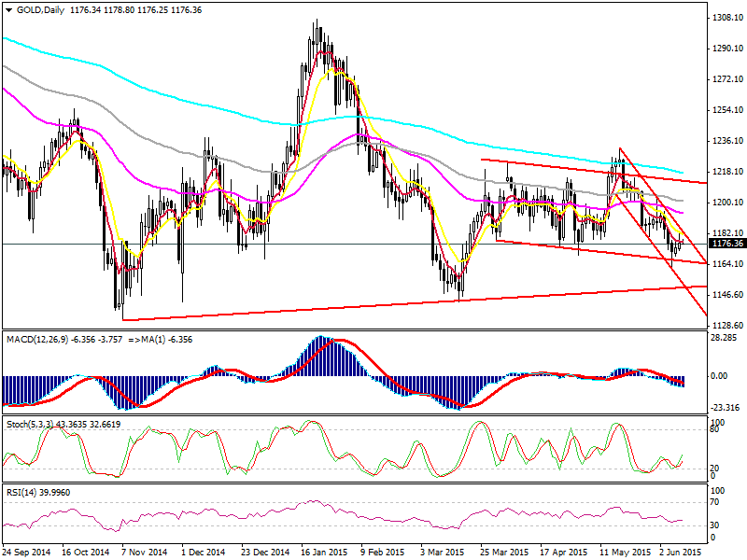Click the MACD zero level 0.00
747x560 pixels.
click(x=719, y=376)
